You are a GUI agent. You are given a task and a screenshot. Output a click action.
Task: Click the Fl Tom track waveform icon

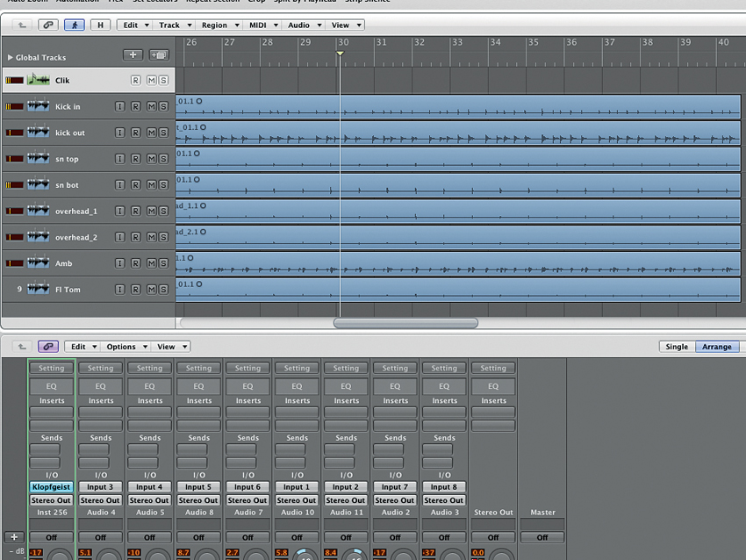(38, 289)
